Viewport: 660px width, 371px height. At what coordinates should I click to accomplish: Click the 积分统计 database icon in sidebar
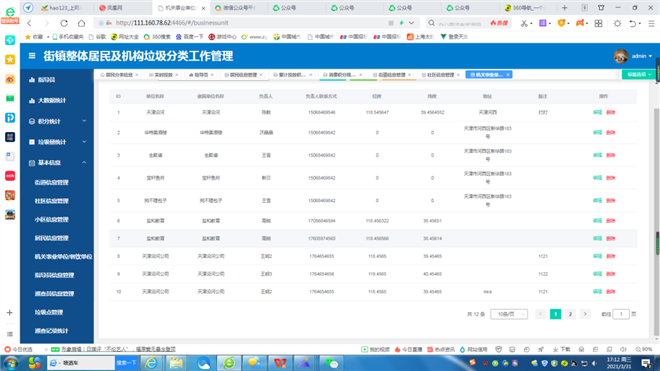click(x=32, y=121)
